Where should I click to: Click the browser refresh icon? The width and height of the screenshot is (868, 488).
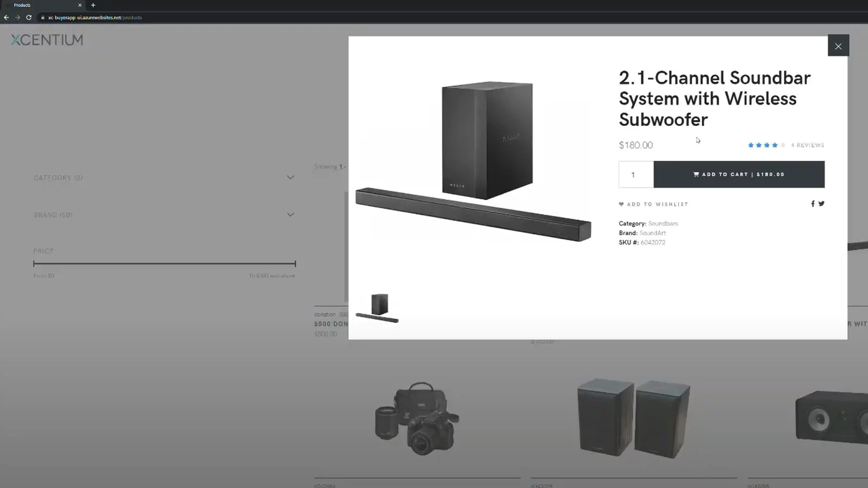[28, 17]
